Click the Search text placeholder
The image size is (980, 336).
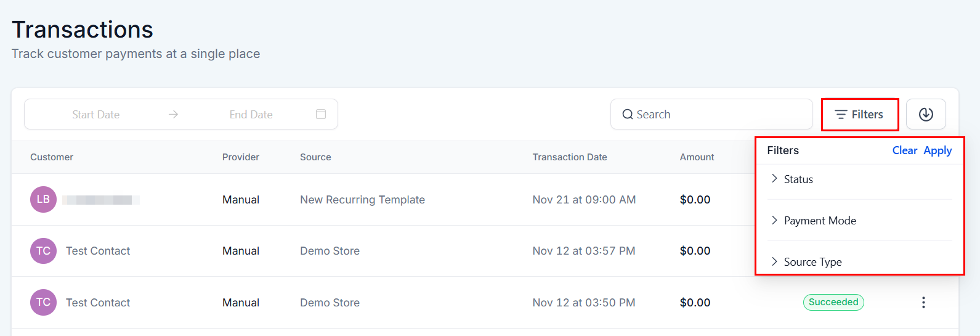click(x=654, y=115)
